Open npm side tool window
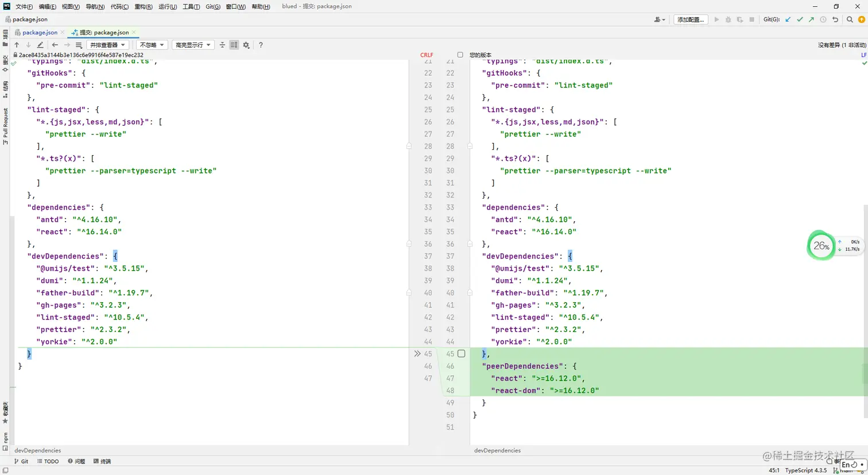 coord(5,441)
